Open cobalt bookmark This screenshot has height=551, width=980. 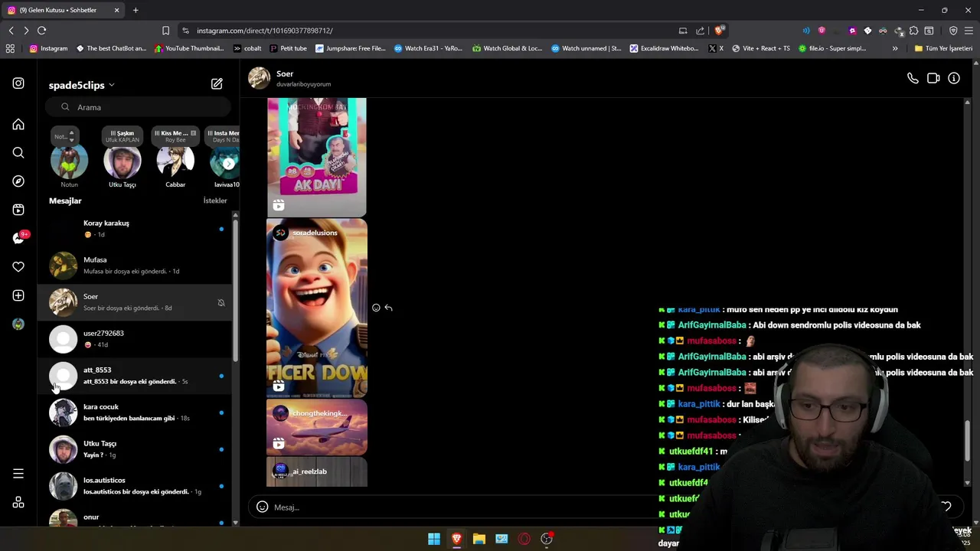click(247, 48)
